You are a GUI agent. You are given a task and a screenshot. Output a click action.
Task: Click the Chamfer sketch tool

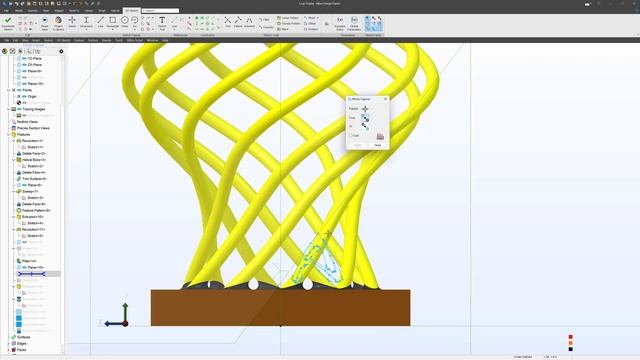266,27
